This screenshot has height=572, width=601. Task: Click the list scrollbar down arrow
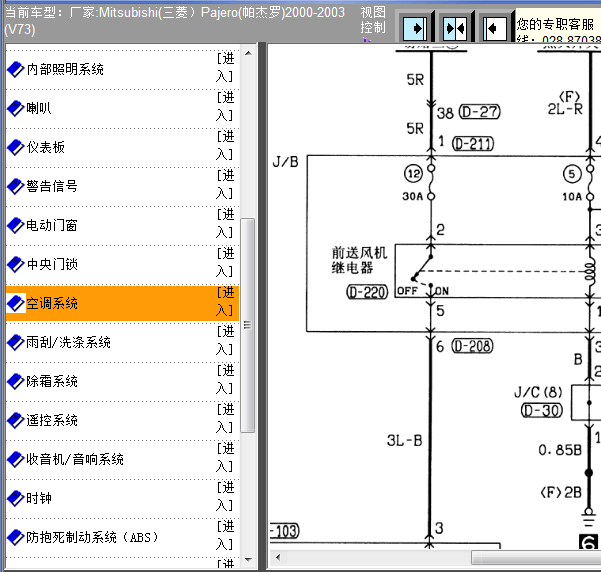point(248,560)
